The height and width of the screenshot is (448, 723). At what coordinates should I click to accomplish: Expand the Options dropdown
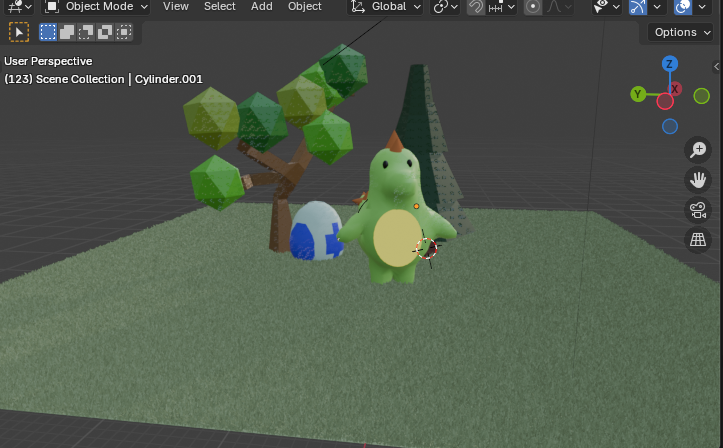(681, 32)
